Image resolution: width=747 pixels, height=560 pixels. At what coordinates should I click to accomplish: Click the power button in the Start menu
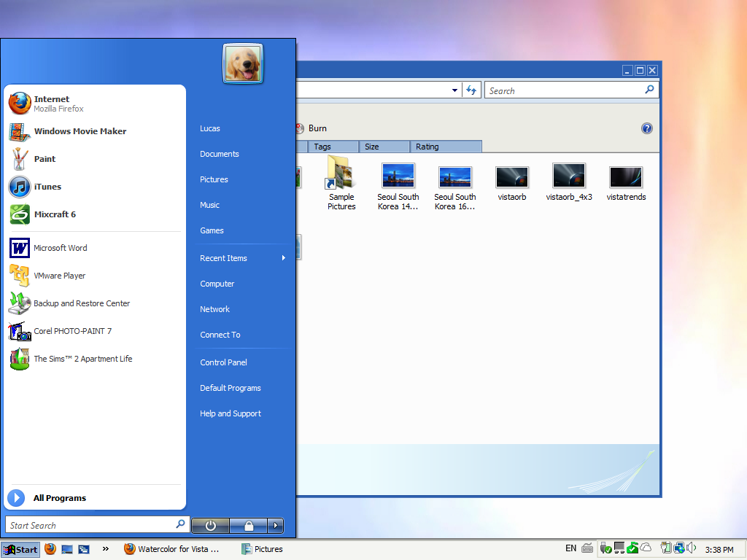211,525
